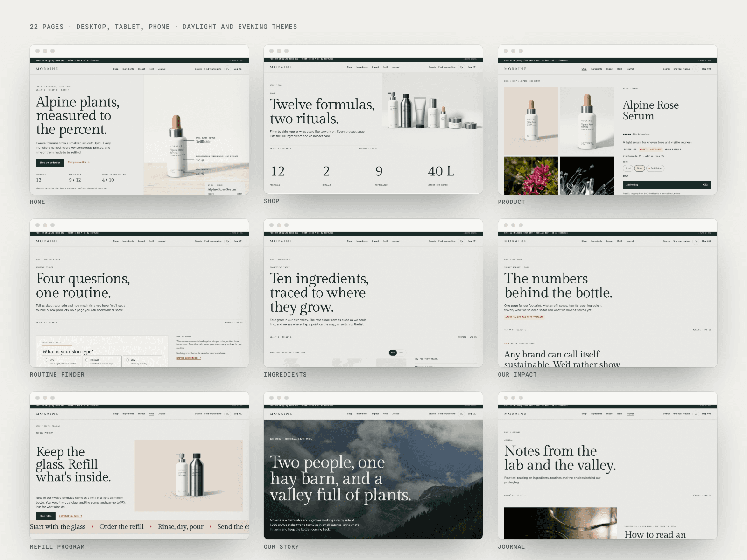The image size is (747, 560).
Task: Click the Shop breadcrumb on the product page
Action: 514,81
